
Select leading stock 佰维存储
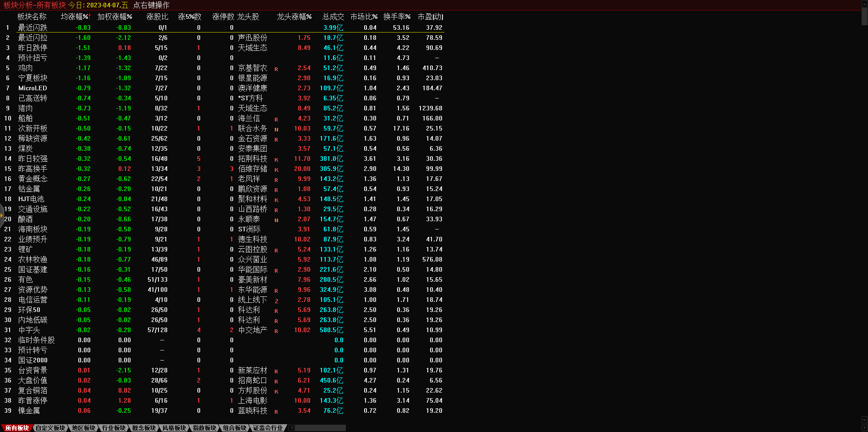pos(252,169)
